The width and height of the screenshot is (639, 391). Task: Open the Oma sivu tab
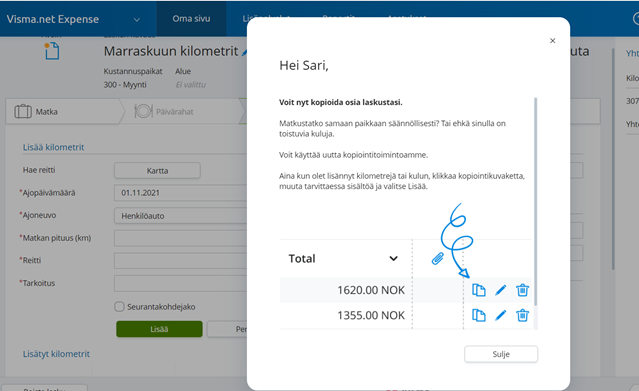click(x=191, y=19)
